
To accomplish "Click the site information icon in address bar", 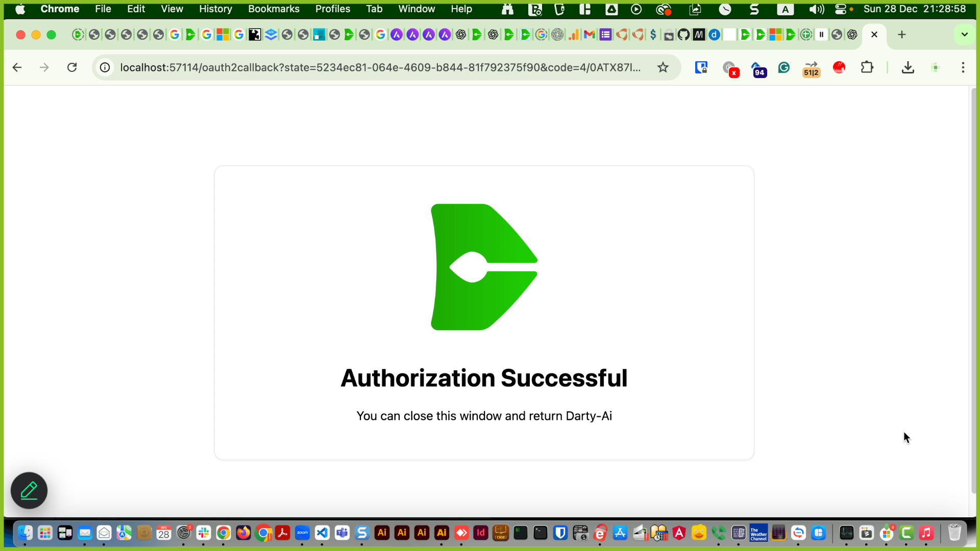I will coord(105,67).
